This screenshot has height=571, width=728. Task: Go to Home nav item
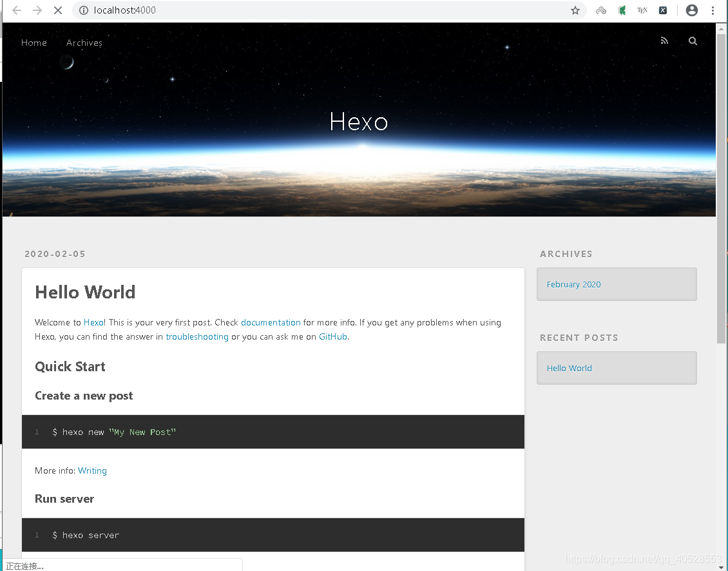point(34,43)
